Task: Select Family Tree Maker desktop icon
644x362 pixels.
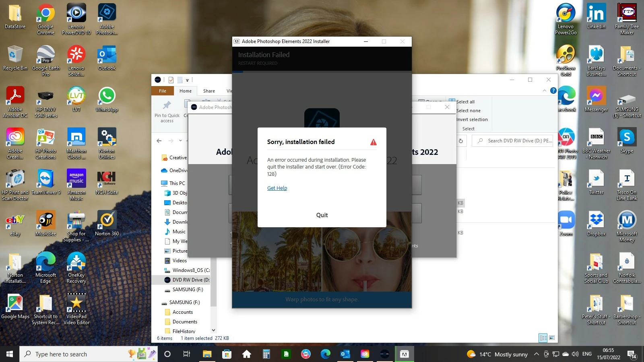Action: (x=627, y=19)
